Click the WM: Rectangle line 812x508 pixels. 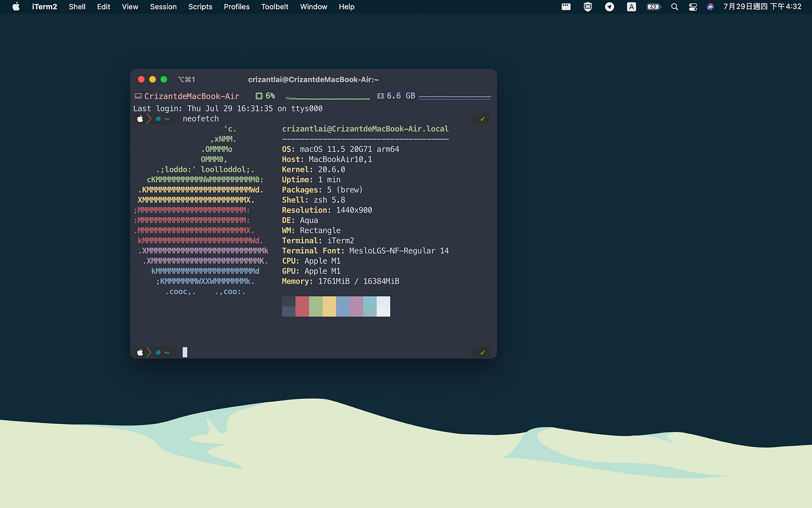tap(311, 230)
